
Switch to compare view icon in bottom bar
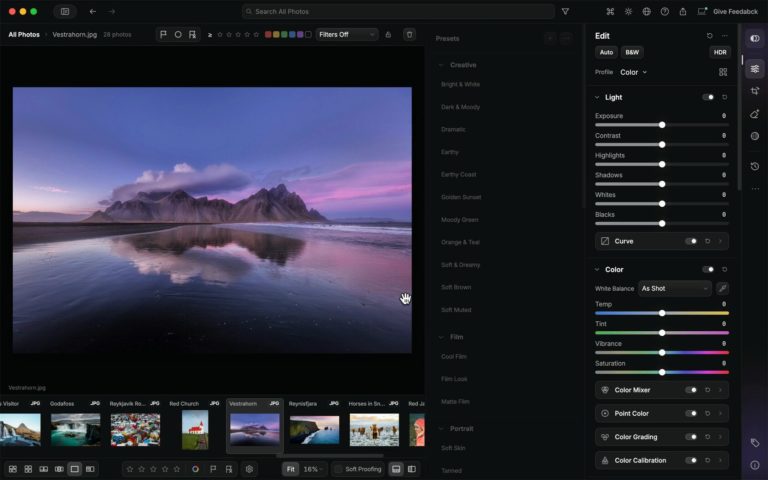pos(90,469)
